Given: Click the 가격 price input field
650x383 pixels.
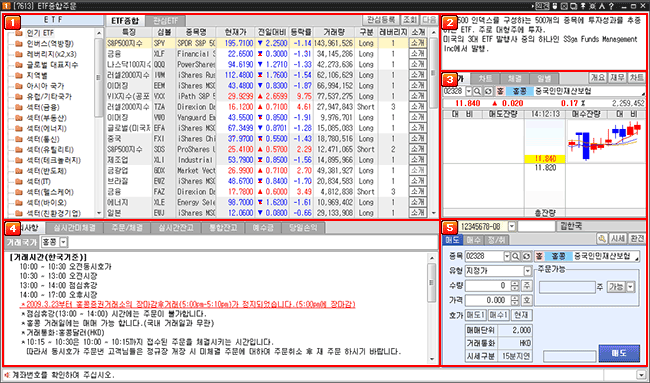Looking at the screenshot, I should pos(488,300).
